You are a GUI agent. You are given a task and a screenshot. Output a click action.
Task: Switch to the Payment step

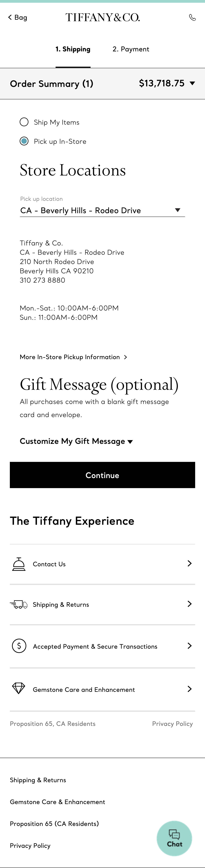tap(131, 49)
